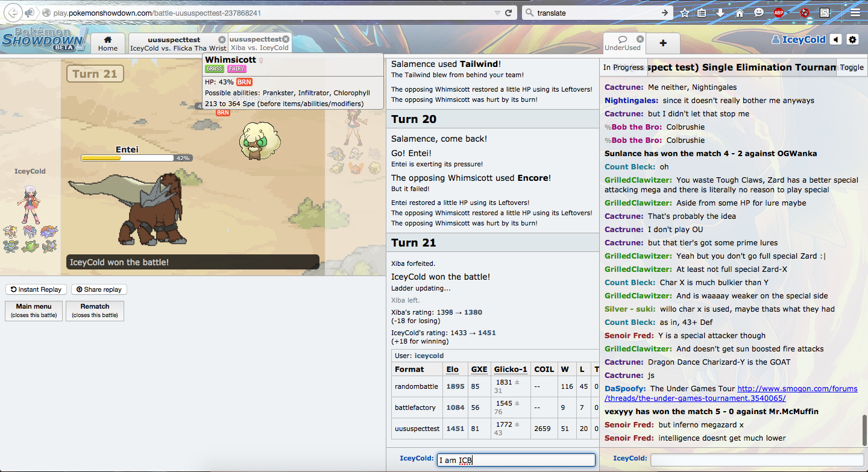Screen dimensions: 868x472
Task: Click the uususpecttest format row cell
Action: (x=417, y=429)
